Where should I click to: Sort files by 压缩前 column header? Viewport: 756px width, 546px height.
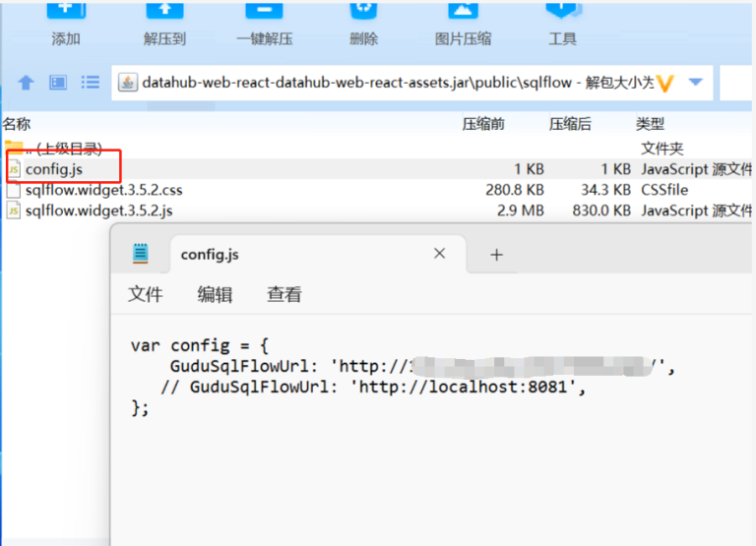coord(483,124)
